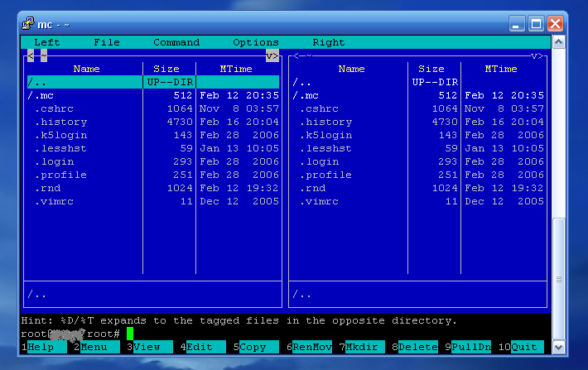Select .lesshst in the right panel
The image size is (588, 370).
click(x=418, y=148)
